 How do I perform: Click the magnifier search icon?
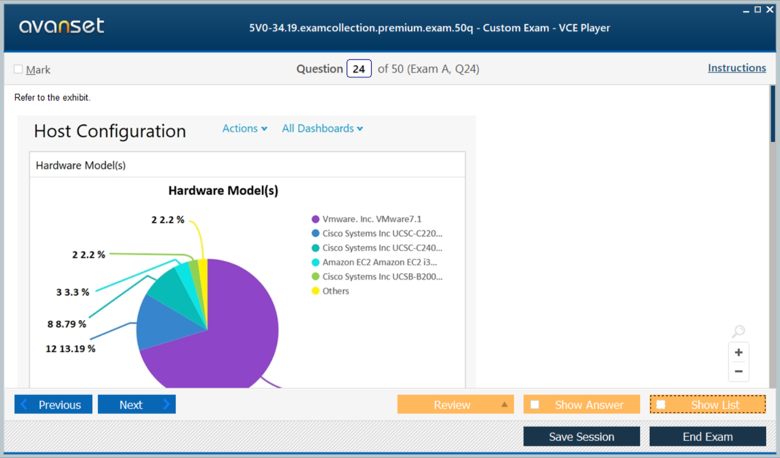[x=738, y=331]
